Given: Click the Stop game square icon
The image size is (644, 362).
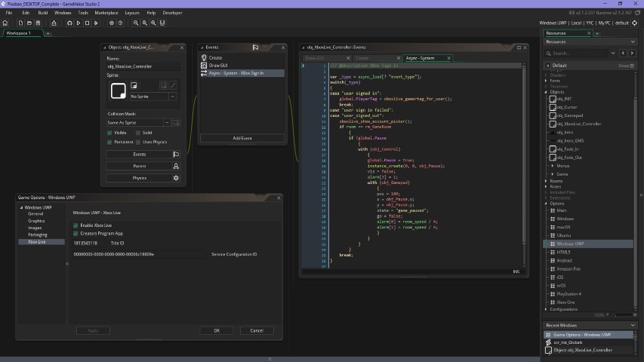Looking at the screenshot, I should point(88,23).
